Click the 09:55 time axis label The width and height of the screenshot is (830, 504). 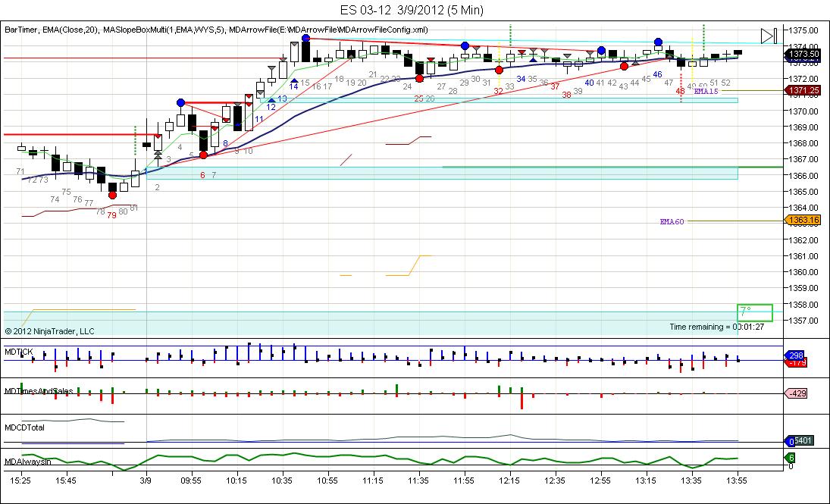click(191, 481)
